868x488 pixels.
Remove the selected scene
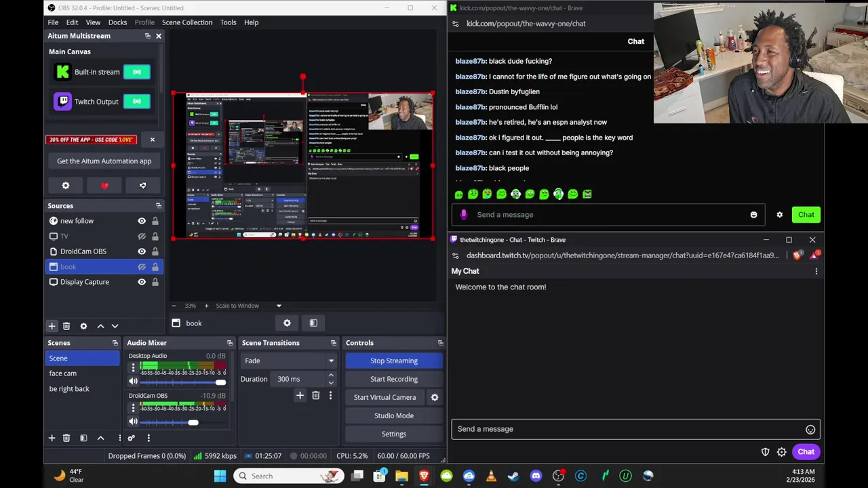coord(66,438)
